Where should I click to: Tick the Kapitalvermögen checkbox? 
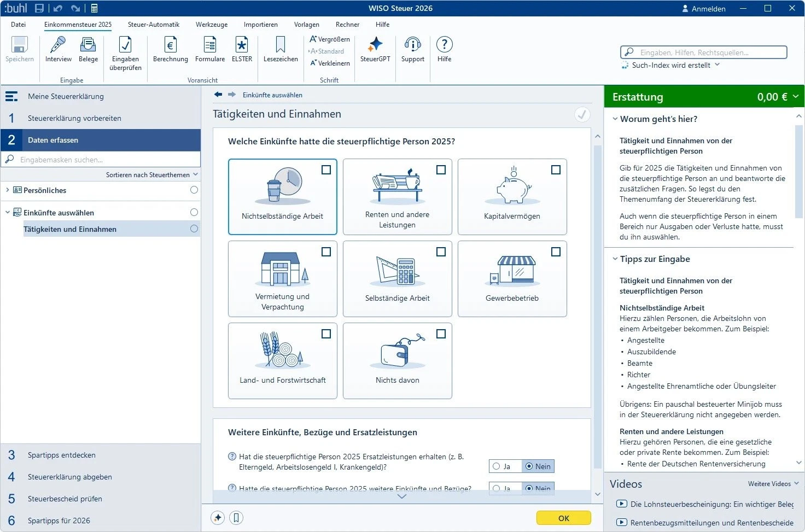556,170
